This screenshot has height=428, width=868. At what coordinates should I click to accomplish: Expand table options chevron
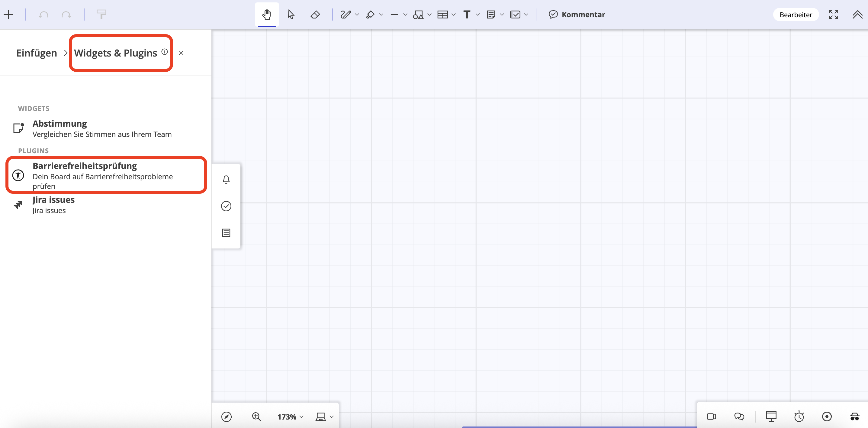(x=454, y=15)
